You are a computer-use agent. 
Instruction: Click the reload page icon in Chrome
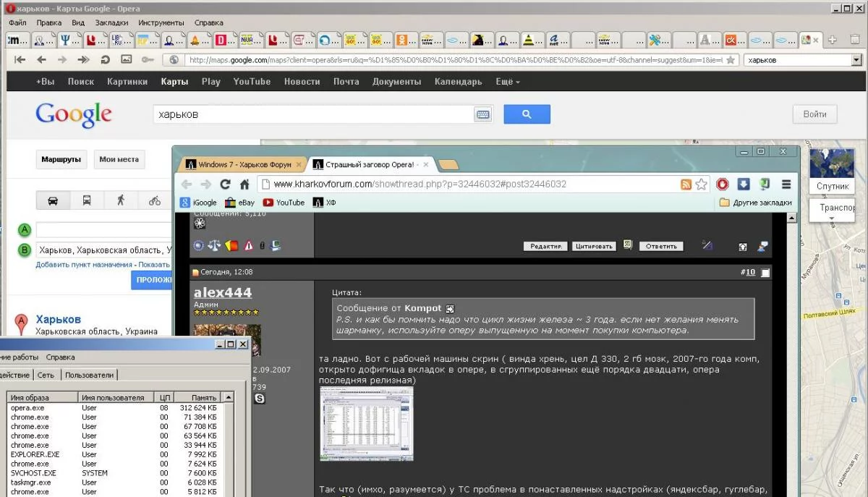(224, 184)
